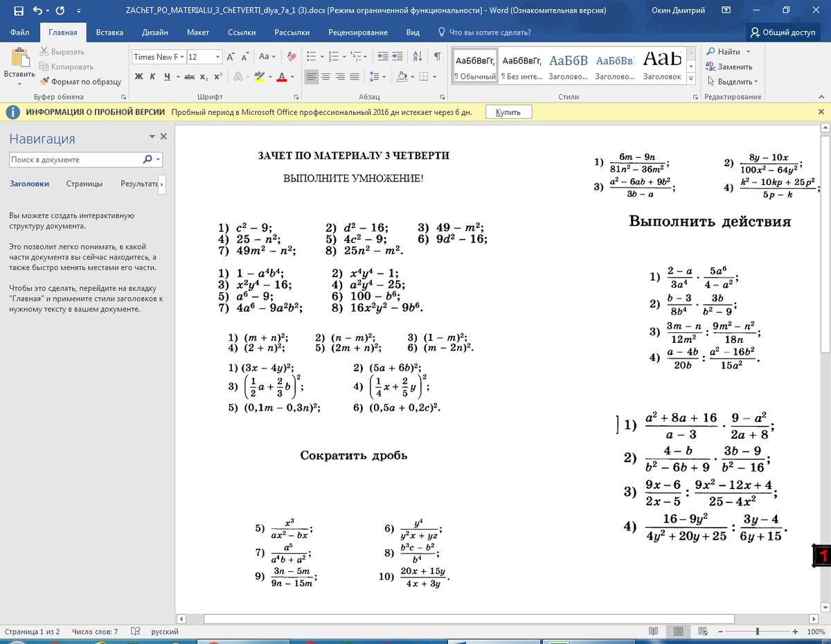Switch to Страницы tab in navigation pane
831x644 pixels.
pyautogui.click(x=84, y=184)
